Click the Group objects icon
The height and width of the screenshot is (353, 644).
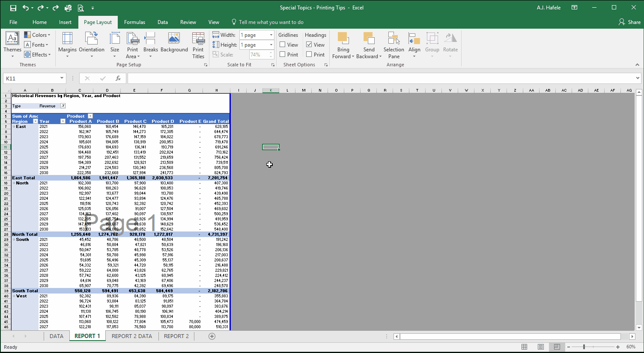pos(432,45)
